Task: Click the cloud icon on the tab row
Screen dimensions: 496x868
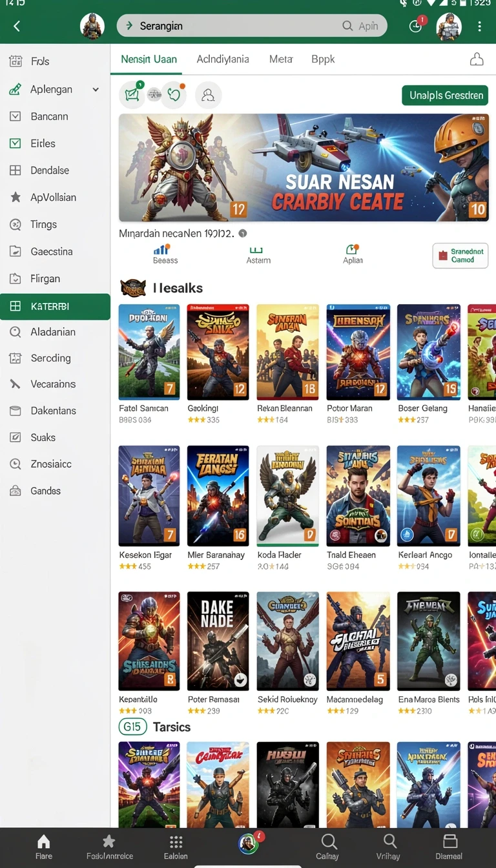Action: tap(477, 59)
